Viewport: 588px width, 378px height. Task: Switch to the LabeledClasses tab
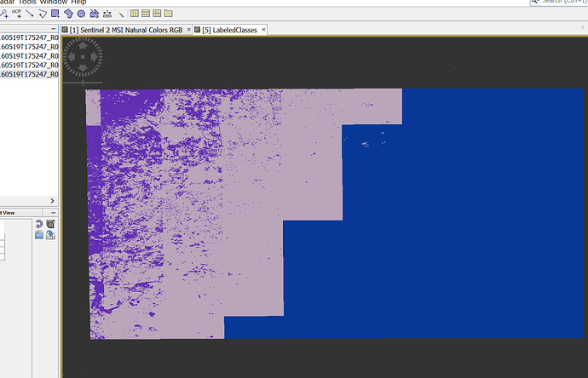coord(229,30)
